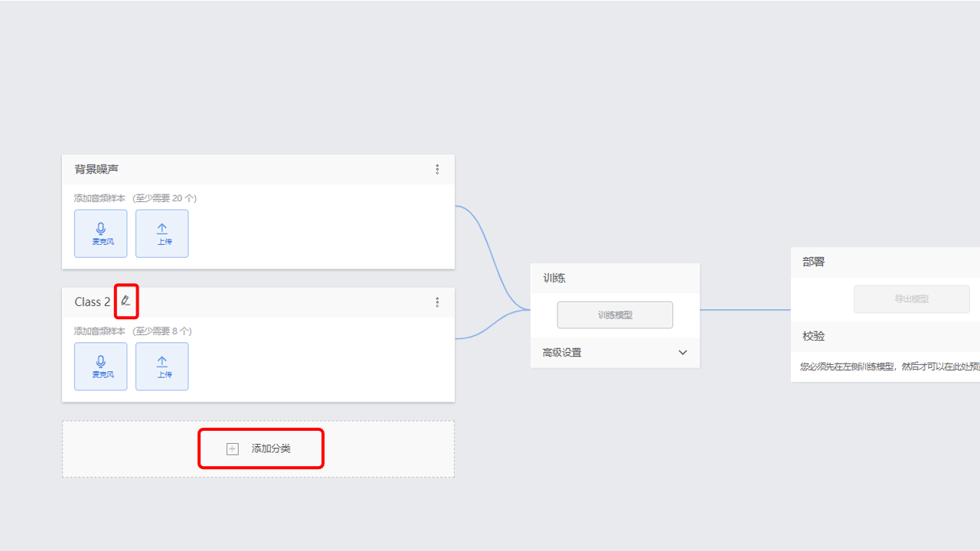Click the 校验 section heading
The height and width of the screenshot is (551, 980).
813,336
